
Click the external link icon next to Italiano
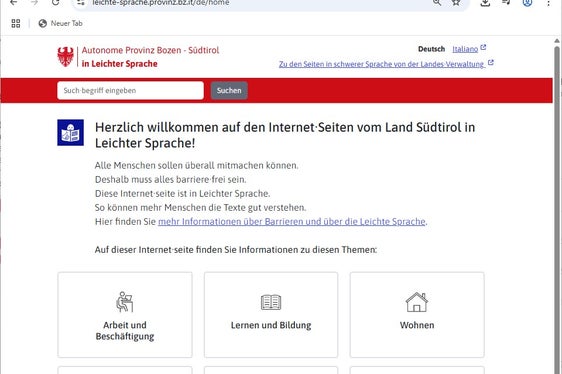483,47
